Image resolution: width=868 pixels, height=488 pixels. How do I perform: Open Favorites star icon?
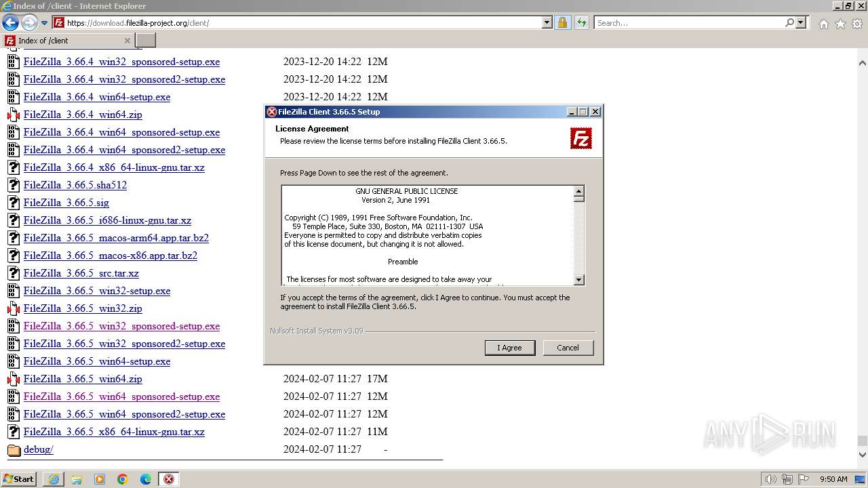(840, 24)
